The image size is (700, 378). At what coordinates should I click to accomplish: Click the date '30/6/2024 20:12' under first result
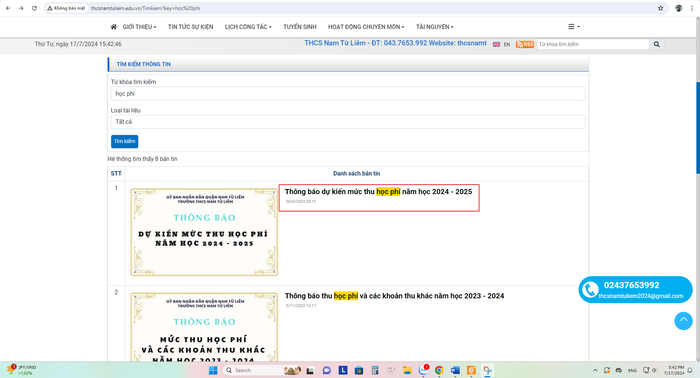tap(301, 202)
